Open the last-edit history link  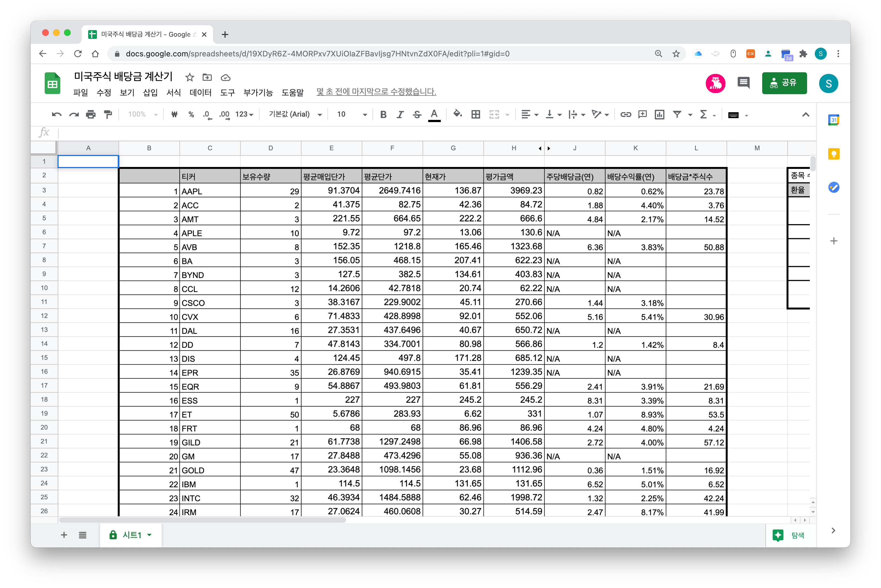coord(376,92)
